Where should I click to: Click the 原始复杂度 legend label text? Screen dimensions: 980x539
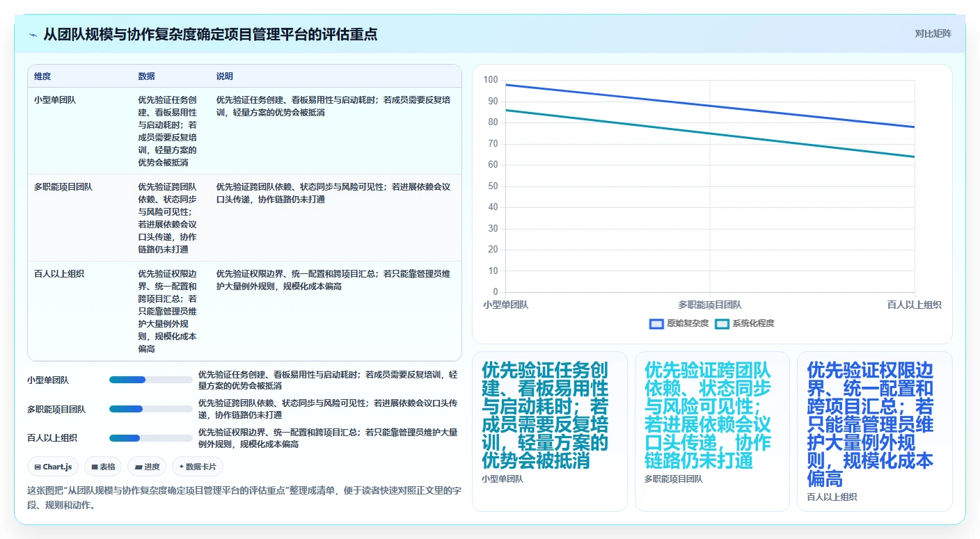(x=688, y=323)
